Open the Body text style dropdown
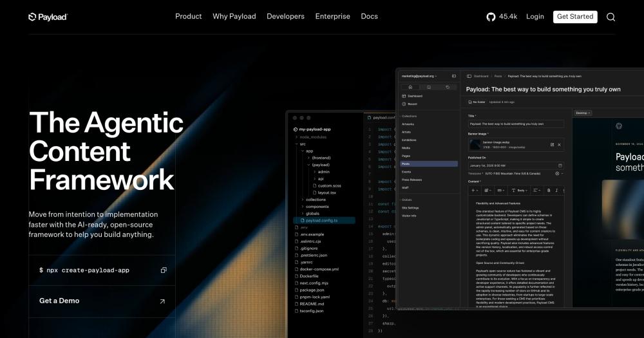This screenshot has width=644, height=338. (520, 190)
